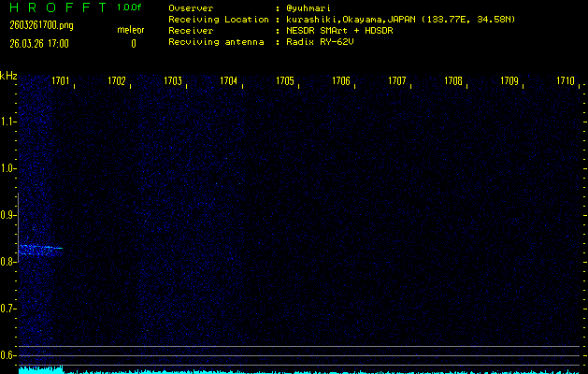This screenshot has width=588, height=374.
Task: Click the HROFFT title text
Action: [x=58, y=7]
